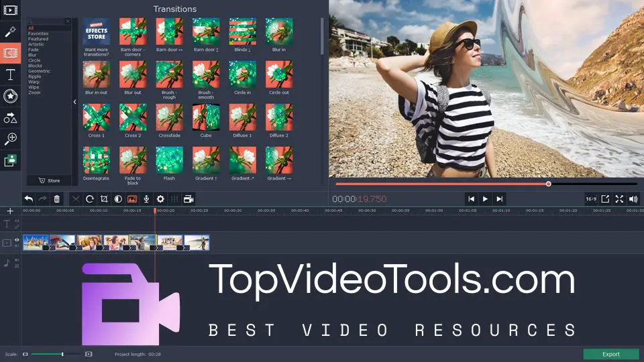Screen dimensions: 644x362
Task: Open Color adjustments icon
Action: tap(118, 199)
